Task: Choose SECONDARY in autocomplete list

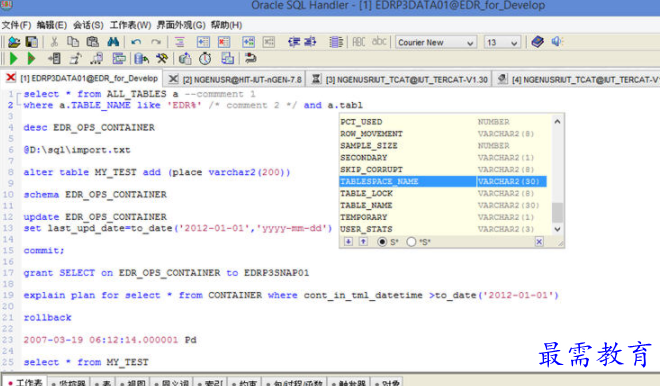Action: [x=443, y=158]
